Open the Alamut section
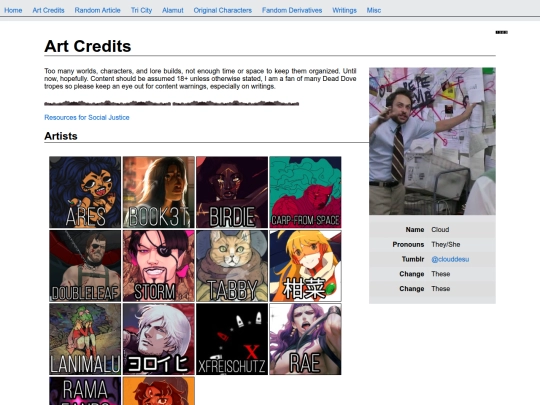This screenshot has width=540, height=405. [x=173, y=10]
